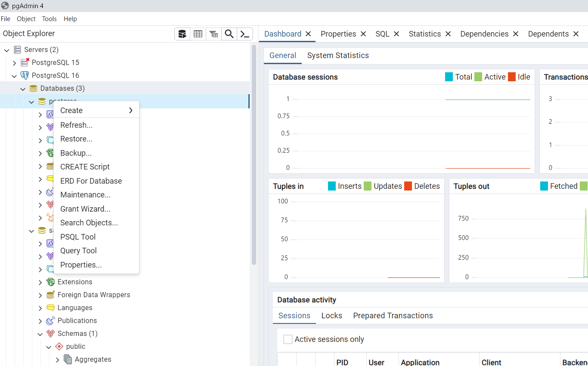588x366 pixels.
Task: Open the Grant Wizard menu entry
Action: pos(85,209)
